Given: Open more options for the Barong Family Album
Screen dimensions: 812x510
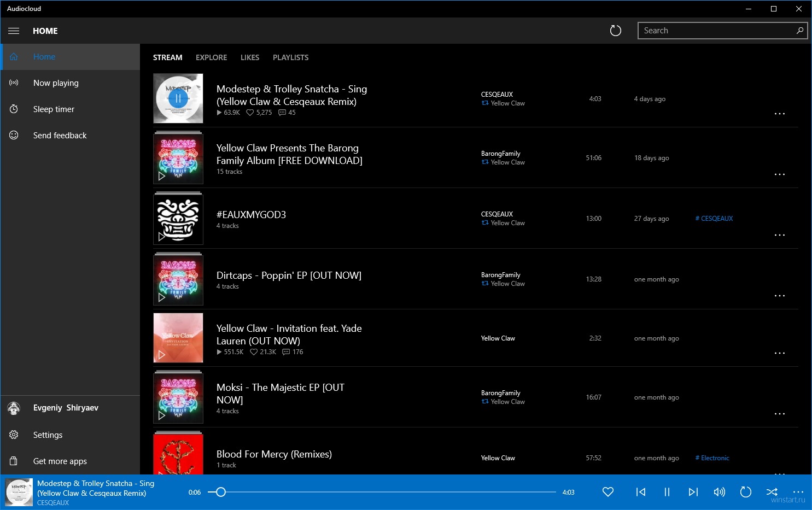Looking at the screenshot, I should point(780,175).
